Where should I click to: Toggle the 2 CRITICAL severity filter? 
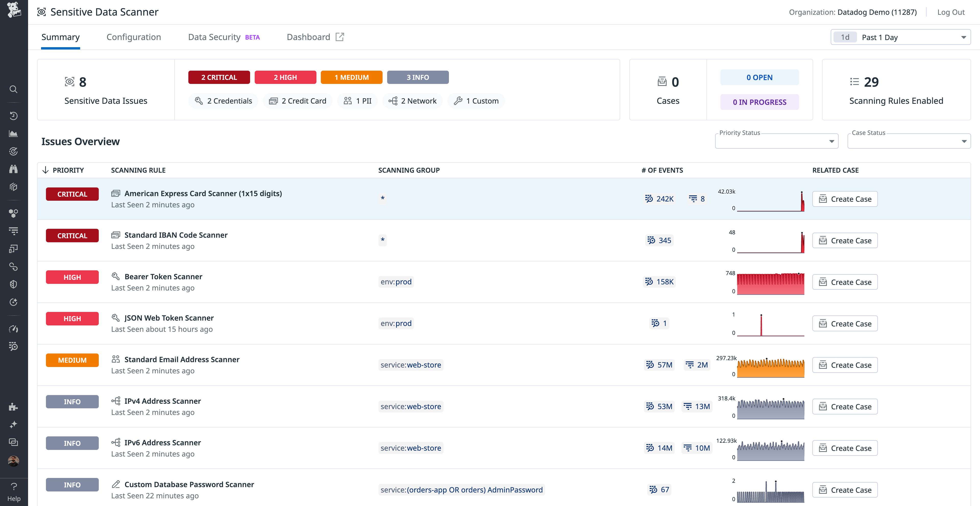219,77
